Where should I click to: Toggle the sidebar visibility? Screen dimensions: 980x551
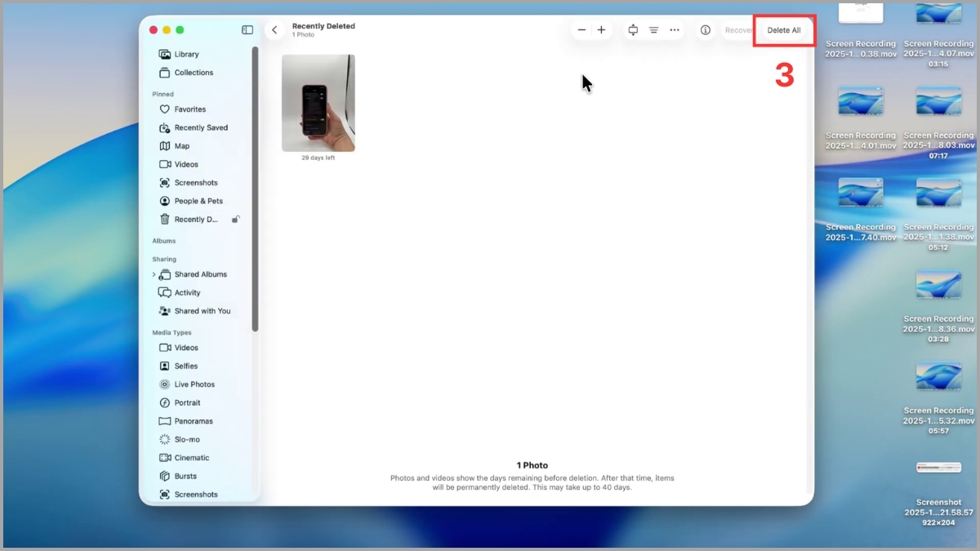coord(247,29)
